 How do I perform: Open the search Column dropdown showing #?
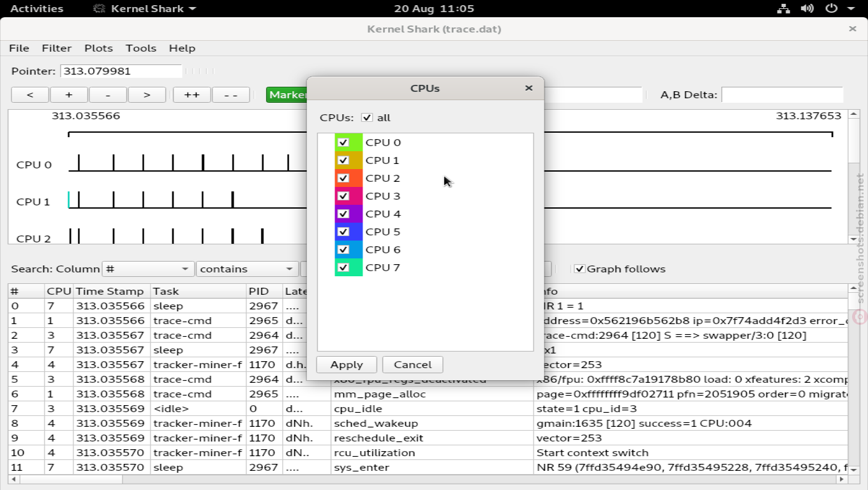pos(148,269)
